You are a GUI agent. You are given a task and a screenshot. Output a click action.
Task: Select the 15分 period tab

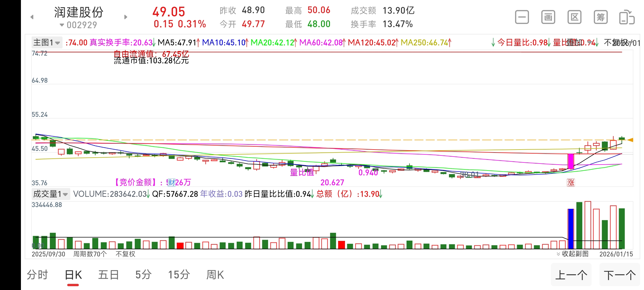click(x=179, y=275)
